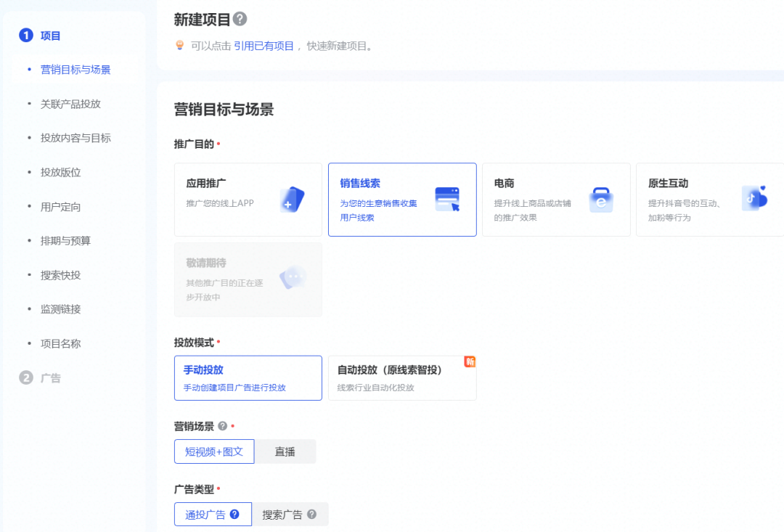Viewport: 784px width, 532px height.
Task: Click the 新 badge on 自动投放
Action: click(470, 361)
